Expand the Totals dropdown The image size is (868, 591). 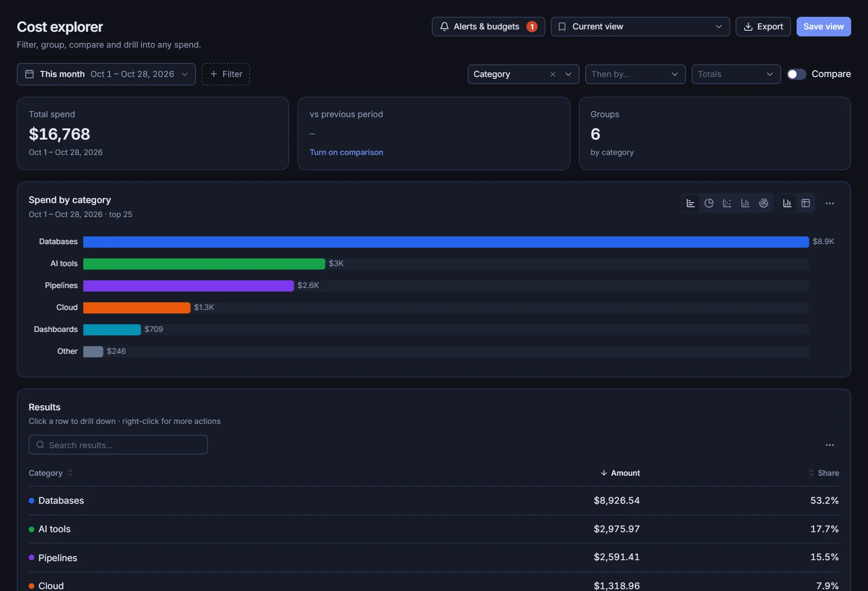736,74
